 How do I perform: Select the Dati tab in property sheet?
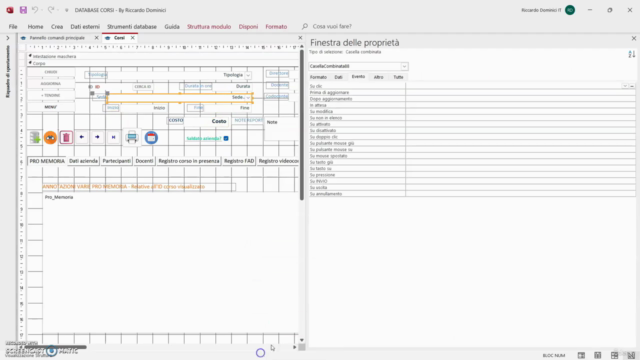pyautogui.click(x=338, y=77)
